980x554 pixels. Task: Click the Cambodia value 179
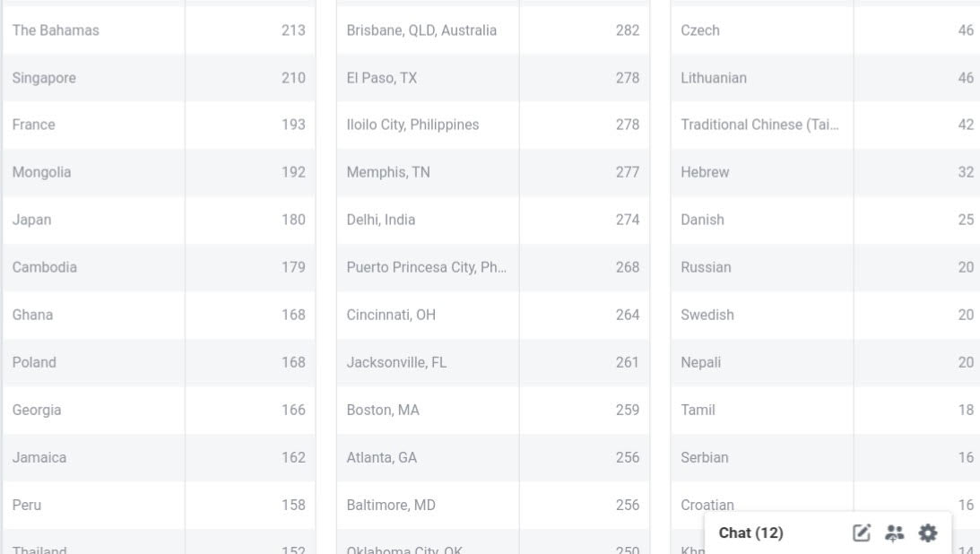292,267
